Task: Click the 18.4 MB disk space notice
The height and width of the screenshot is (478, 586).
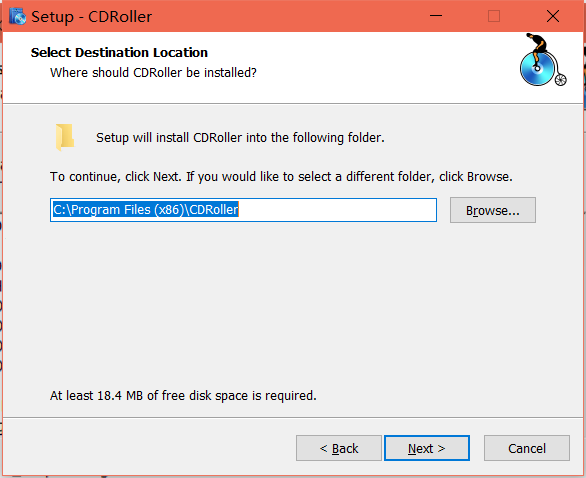Action: (x=183, y=395)
